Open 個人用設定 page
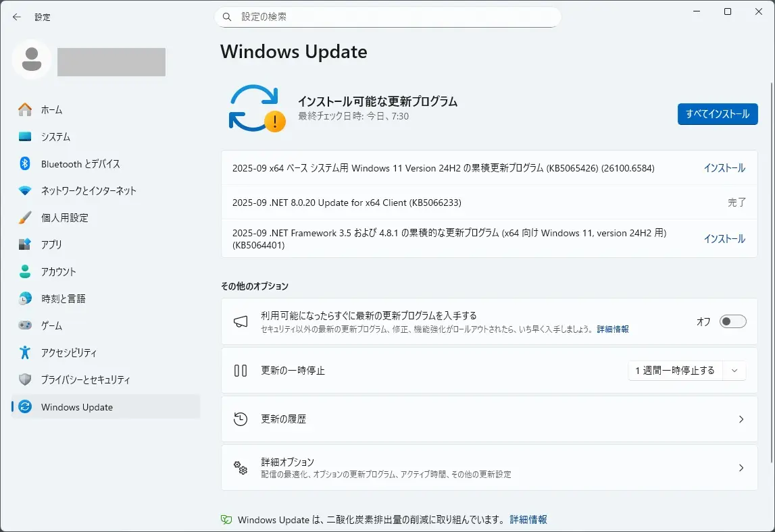775x532 pixels. click(x=106, y=217)
